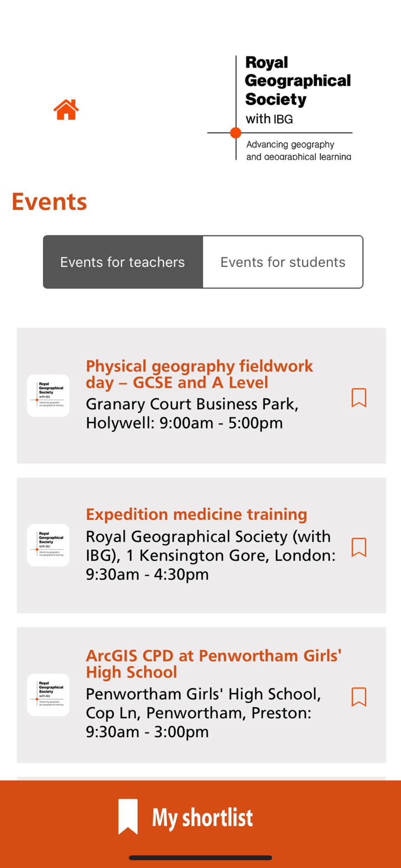
Task: Bookmark the Expedition medicine training event
Action: [358, 547]
